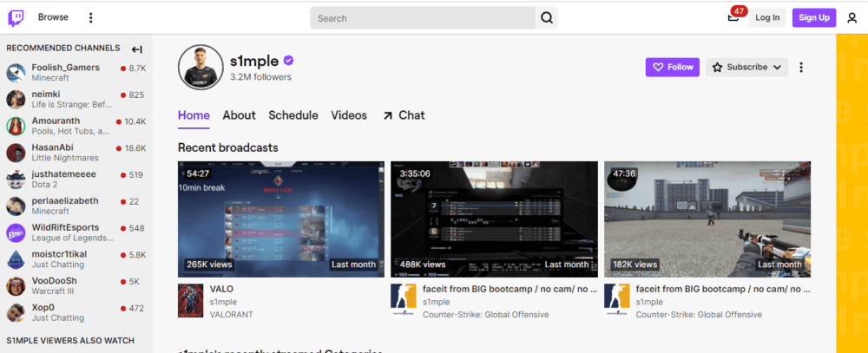This screenshot has height=353, width=868.
Task: Open the user account icon
Action: (x=852, y=17)
